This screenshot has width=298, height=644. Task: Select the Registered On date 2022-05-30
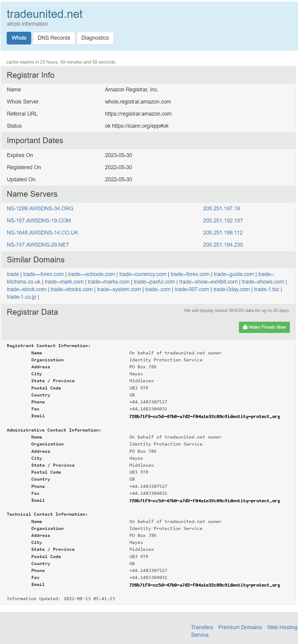point(118,167)
